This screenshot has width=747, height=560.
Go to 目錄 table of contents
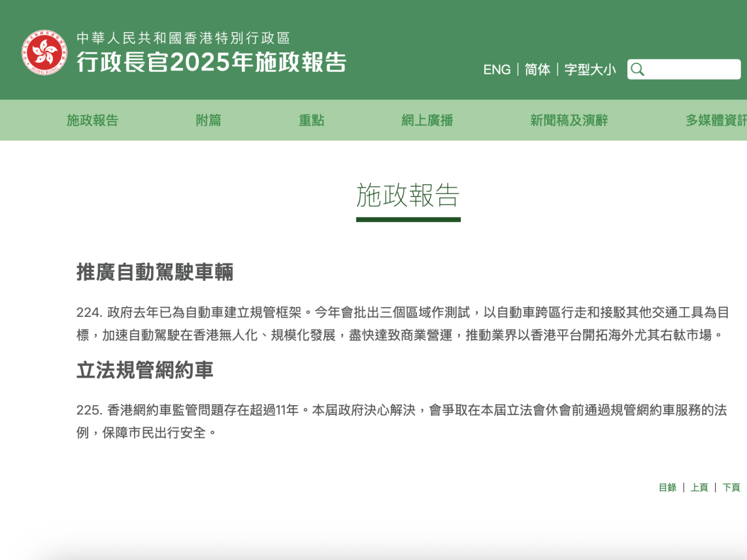coord(667,487)
